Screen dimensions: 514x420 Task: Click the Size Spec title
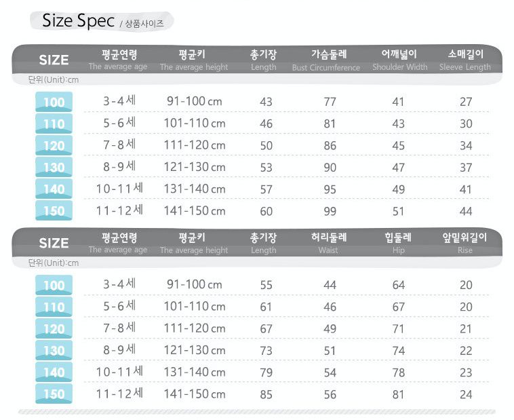click(x=78, y=20)
